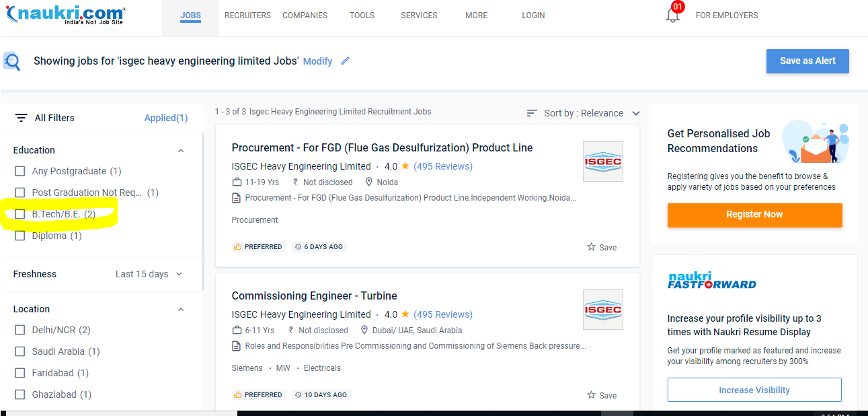
Task: Open the SERVICES menu
Action: tap(419, 15)
